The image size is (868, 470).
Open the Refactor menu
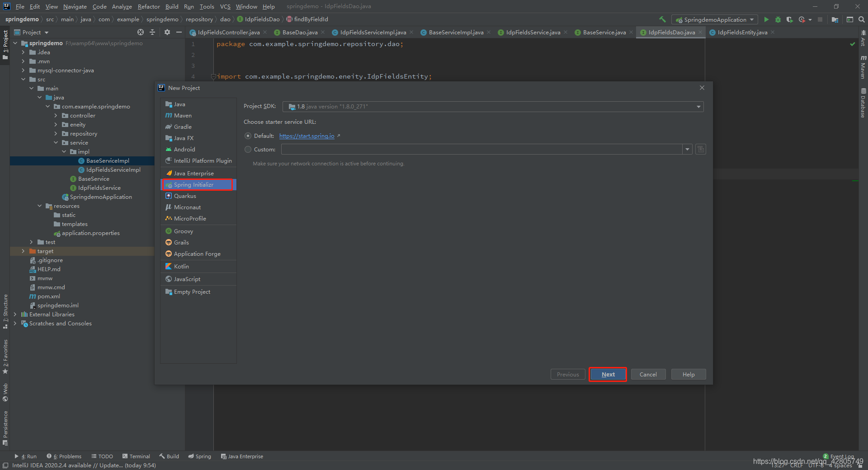pyautogui.click(x=149, y=6)
